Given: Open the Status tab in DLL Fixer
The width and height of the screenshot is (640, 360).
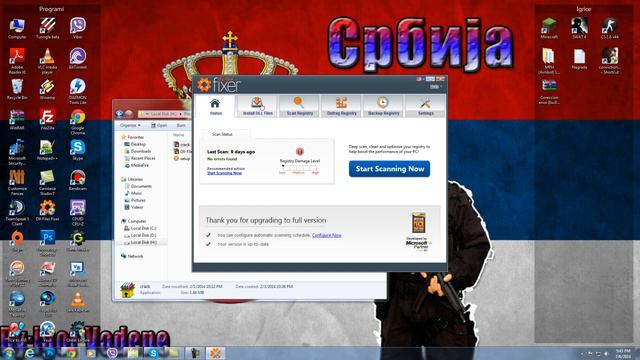Looking at the screenshot, I should click(216, 106).
